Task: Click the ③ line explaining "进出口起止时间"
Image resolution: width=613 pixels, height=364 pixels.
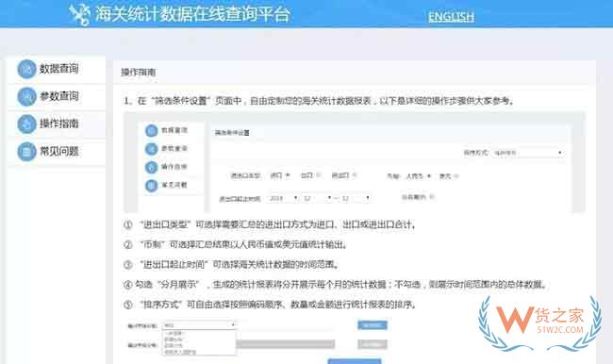Action: tap(231, 265)
